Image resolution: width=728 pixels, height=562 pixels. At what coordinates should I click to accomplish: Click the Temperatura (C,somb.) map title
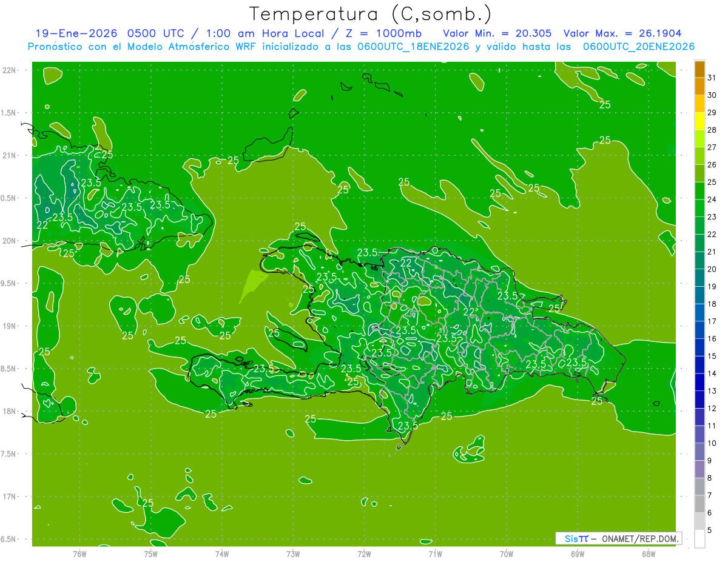[x=370, y=14]
